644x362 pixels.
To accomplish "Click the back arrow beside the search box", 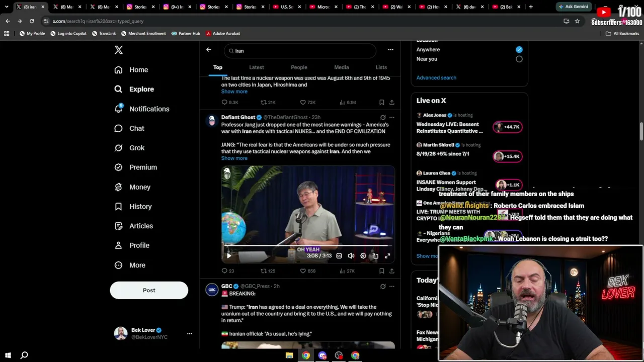I will (x=209, y=50).
